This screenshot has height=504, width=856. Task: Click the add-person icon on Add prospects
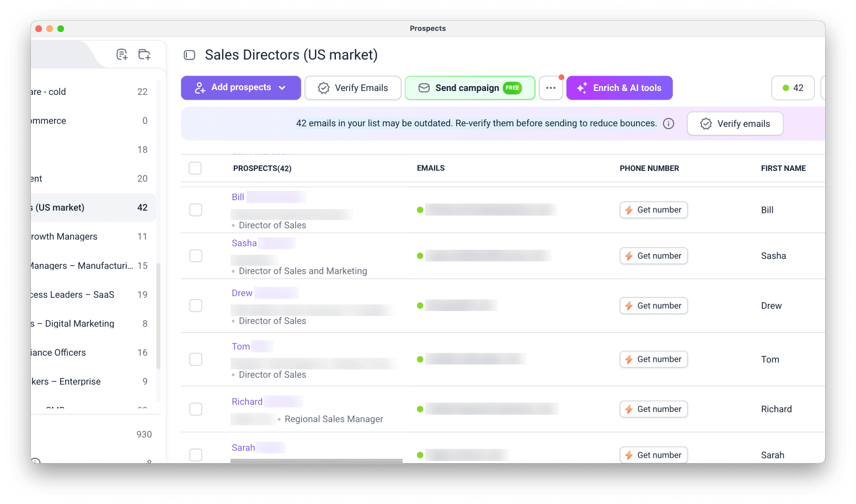pos(200,88)
